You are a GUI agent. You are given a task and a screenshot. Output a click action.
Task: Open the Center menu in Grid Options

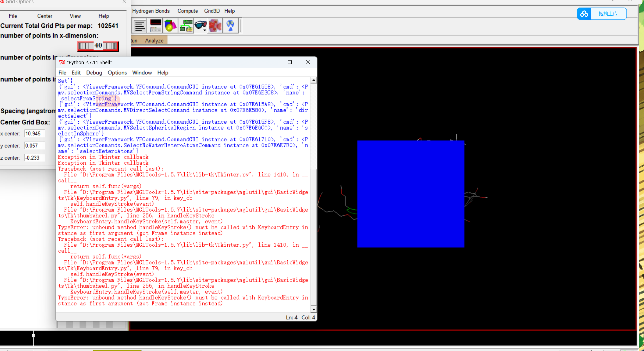point(45,16)
